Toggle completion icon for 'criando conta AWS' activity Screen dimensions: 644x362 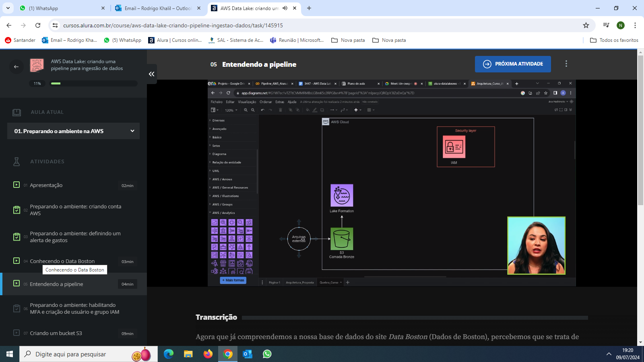pyautogui.click(x=17, y=210)
